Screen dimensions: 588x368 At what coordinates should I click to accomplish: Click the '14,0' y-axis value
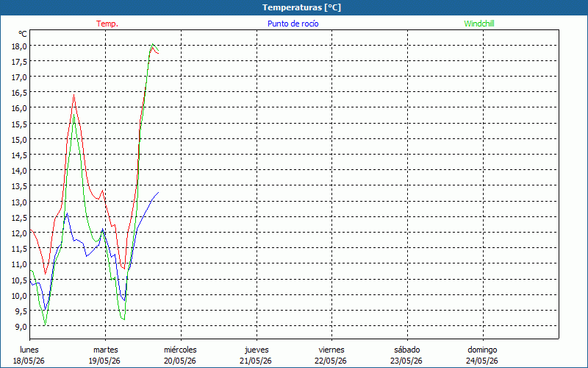pos(19,171)
